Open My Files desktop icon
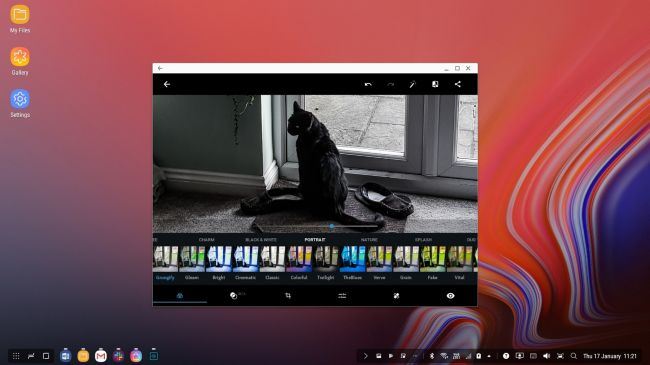The width and height of the screenshot is (650, 365). click(19, 19)
